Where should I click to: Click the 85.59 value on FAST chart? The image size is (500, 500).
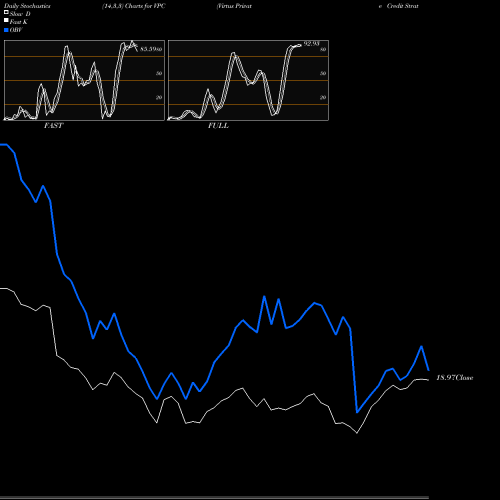148,49
